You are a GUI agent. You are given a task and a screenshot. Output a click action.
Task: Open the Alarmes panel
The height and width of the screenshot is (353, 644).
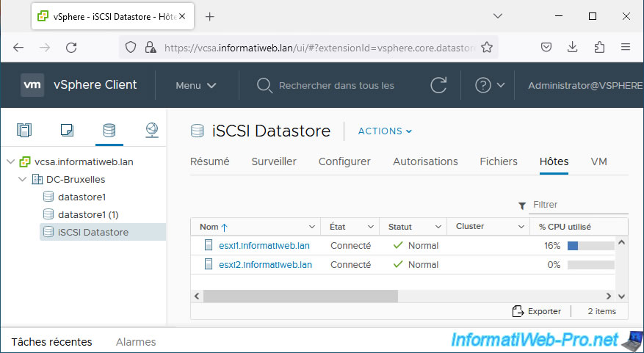pos(136,341)
